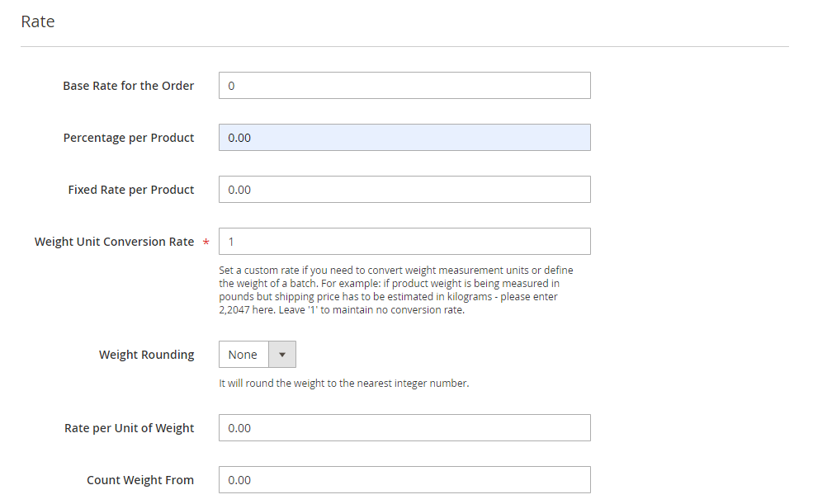Click the Base Rate for the Order label
This screenshot has width=813, height=504.
[x=129, y=86]
